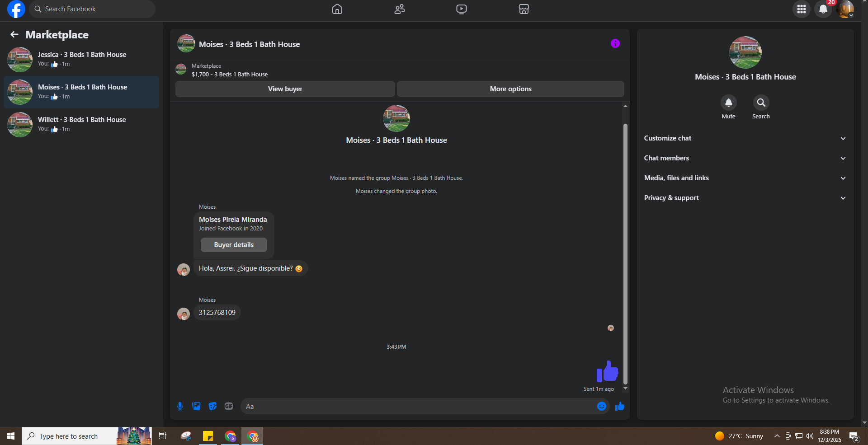Click the Windows taskbar search box
The width and height of the screenshot is (868, 445).
coord(87,436)
